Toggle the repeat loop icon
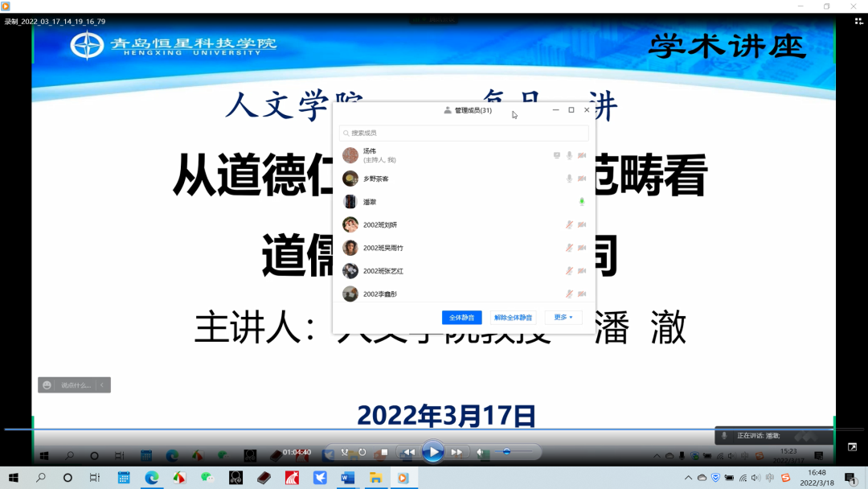Viewport: 868px width, 489px height. pos(362,452)
